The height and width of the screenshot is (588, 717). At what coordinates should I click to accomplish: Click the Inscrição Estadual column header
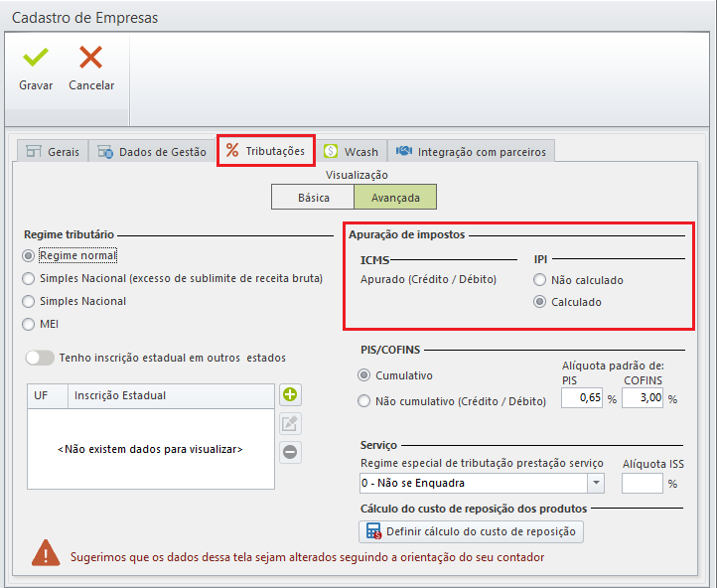[x=171, y=396]
